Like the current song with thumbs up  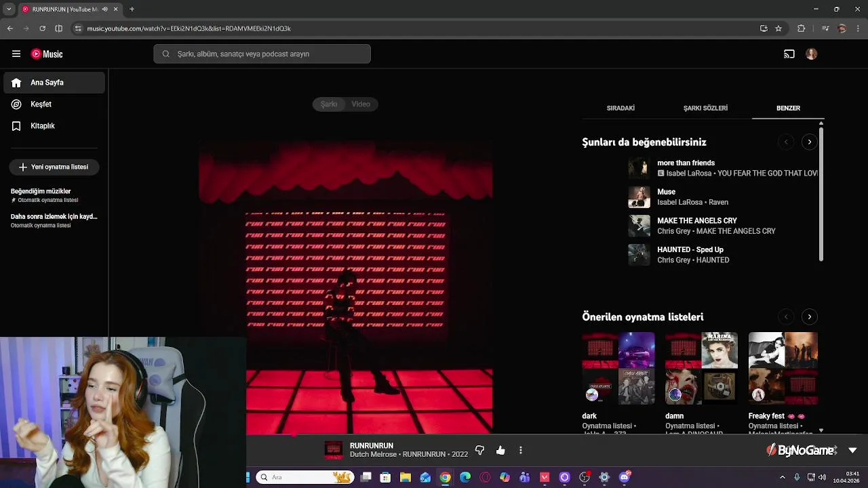pos(500,450)
